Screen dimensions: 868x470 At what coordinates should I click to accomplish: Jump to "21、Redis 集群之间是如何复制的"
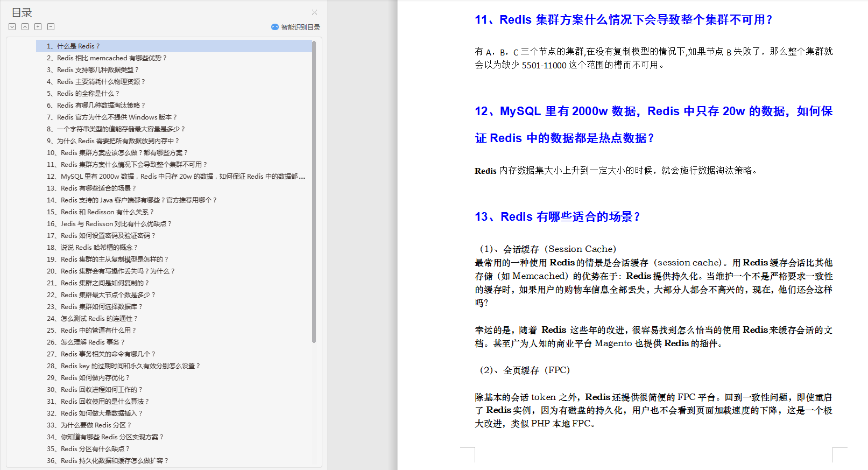click(x=98, y=283)
